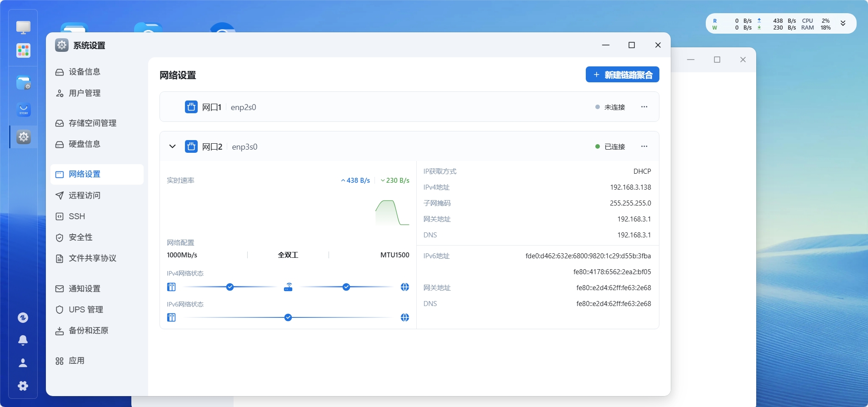Click the CPU 2% reading in monitor widget

point(816,20)
